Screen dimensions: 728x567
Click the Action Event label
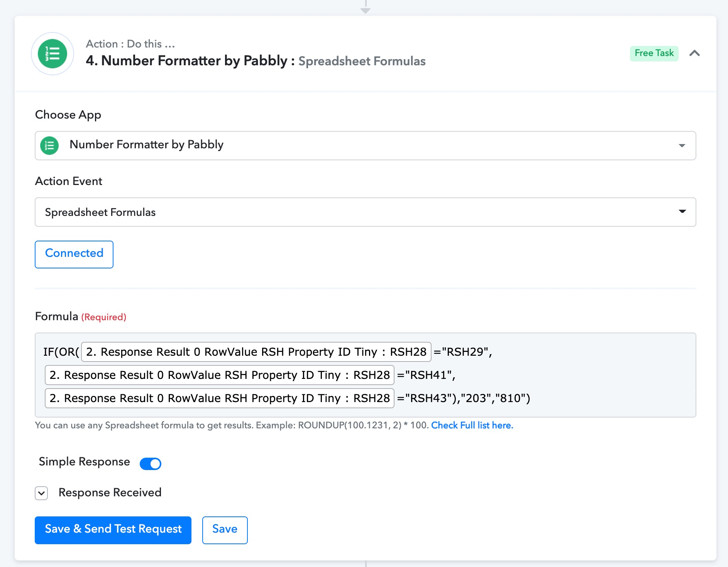69,181
